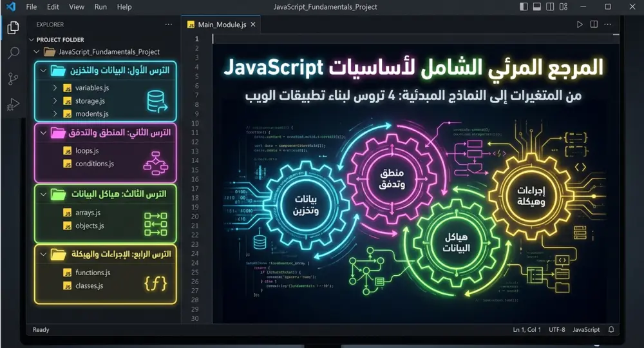
Task: Split the editor with the split icon
Action: (594, 24)
